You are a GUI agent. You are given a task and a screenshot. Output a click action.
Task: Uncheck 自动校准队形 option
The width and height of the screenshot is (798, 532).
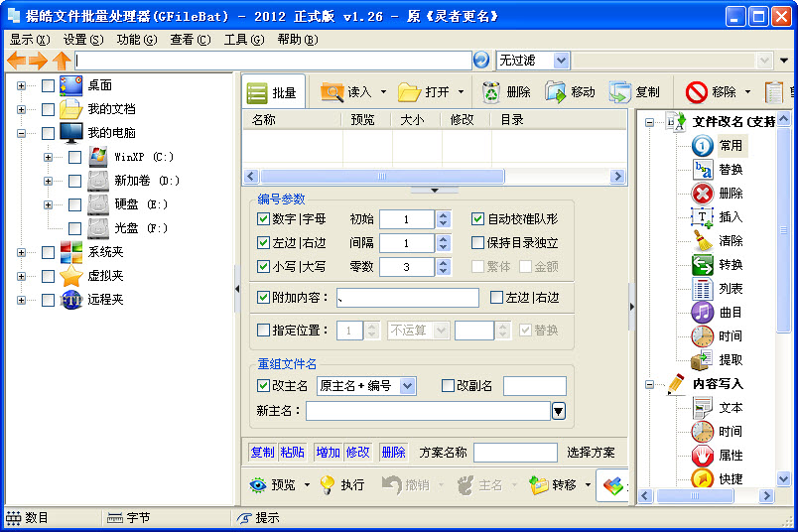point(477,219)
